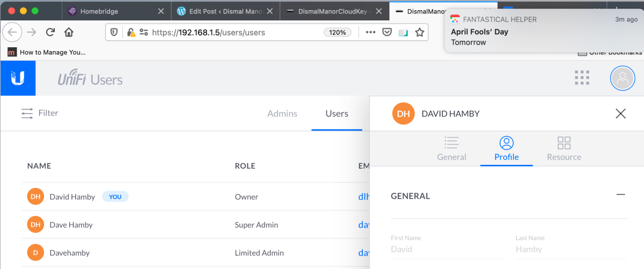Screen dimensions: 644x269
Task: Click the 120% zoom level badge
Action: (337, 32)
